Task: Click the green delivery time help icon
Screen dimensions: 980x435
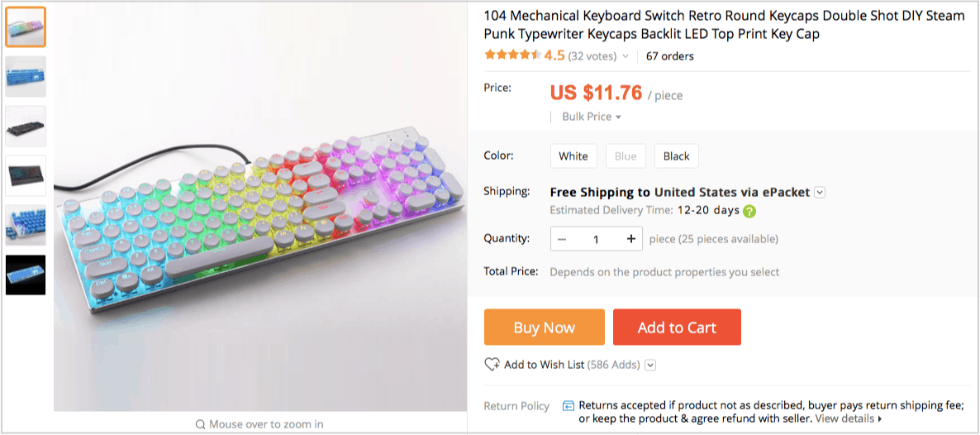Action: pos(749,211)
